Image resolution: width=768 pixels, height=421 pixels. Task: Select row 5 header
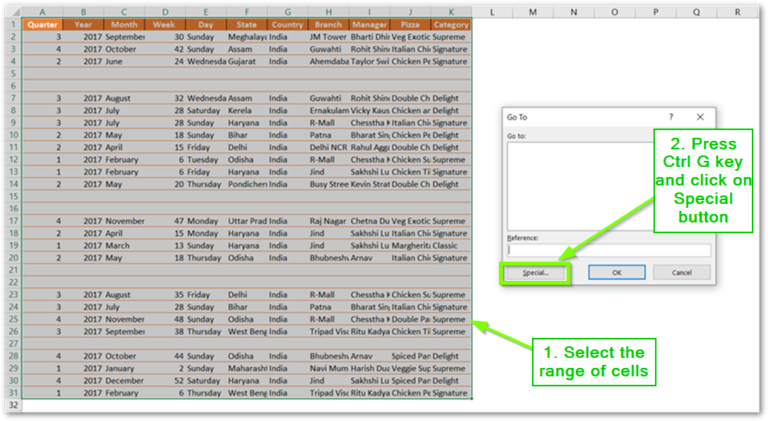coord(13,73)
